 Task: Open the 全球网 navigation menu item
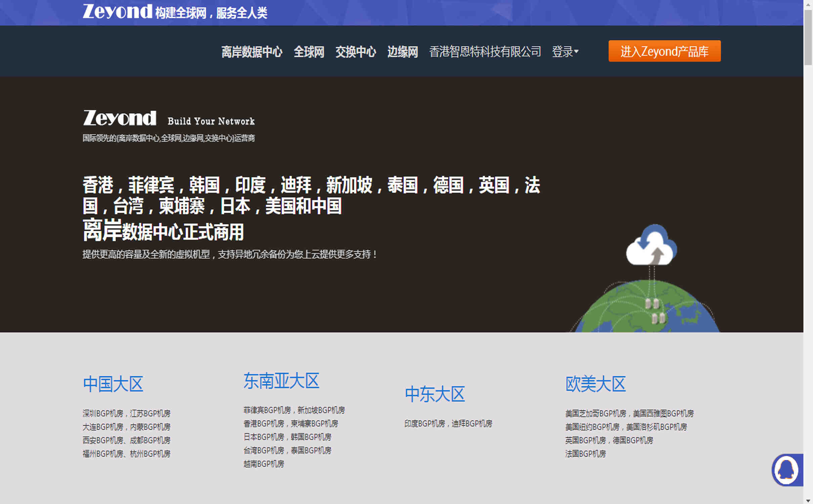[x=309, y=51]
